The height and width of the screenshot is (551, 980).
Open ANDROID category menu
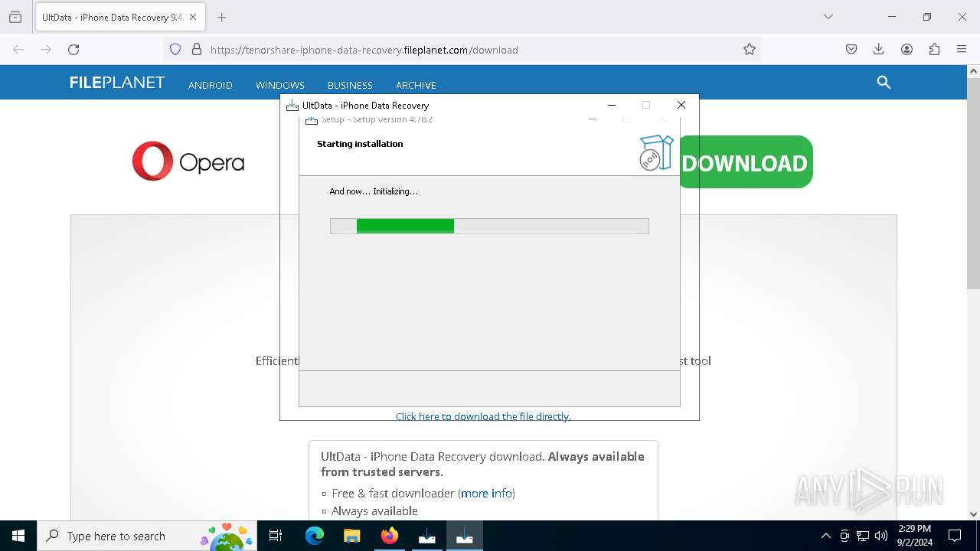[x=211, y=85]
